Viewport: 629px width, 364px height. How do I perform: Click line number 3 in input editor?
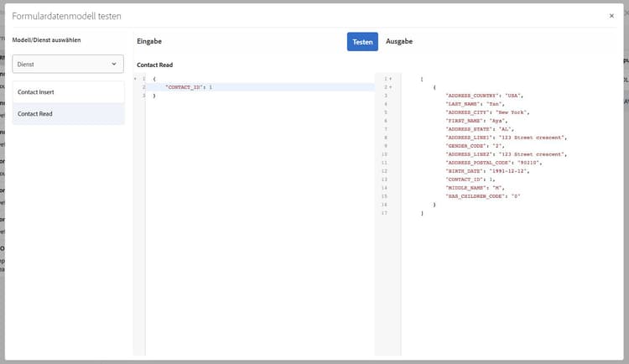coord(143,96)
